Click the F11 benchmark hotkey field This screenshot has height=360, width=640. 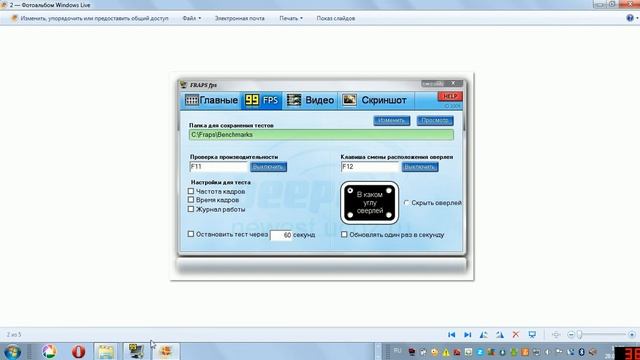point(219,167)
